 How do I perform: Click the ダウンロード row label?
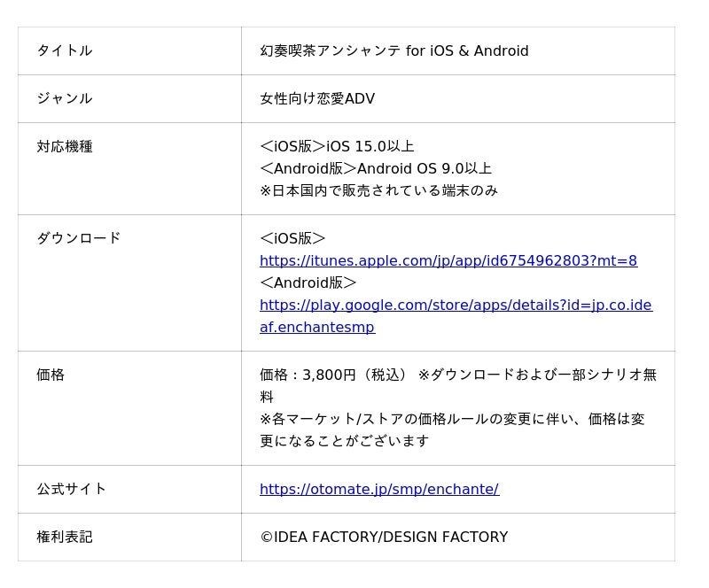point(79,238)
